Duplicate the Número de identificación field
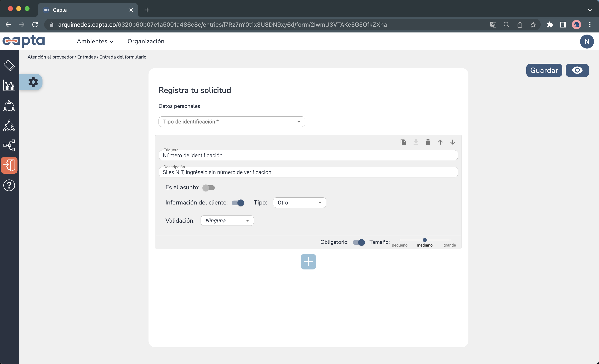 click(x=403, y=142)
